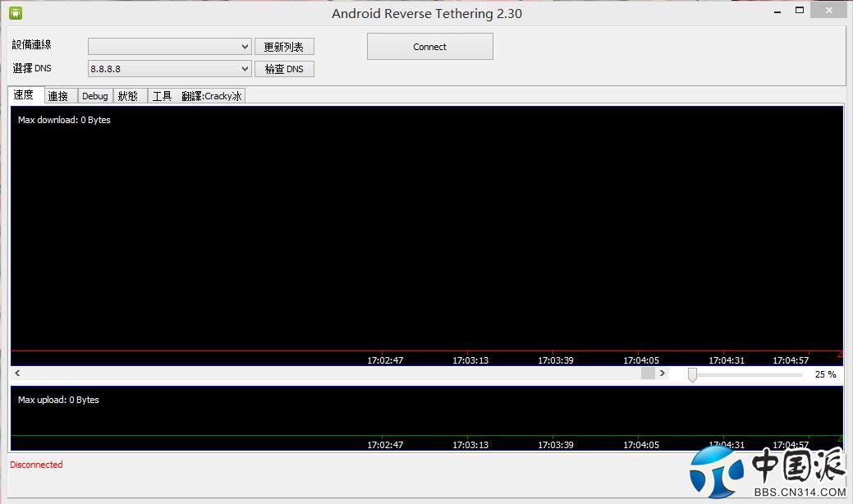Image resolution: width=853 pixels, height=504 pixels.
Task: Open the 設備連線 device dropdown
Action: point(169,46)
